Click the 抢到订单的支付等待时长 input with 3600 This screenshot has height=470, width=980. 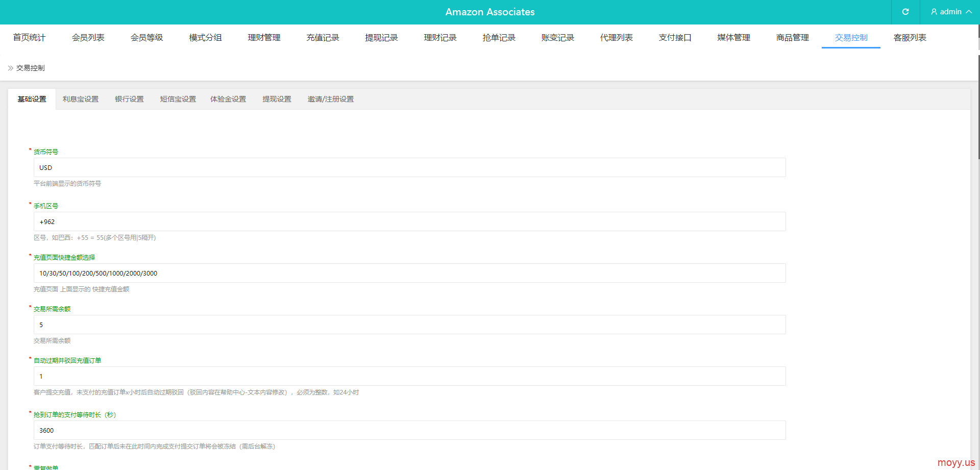[409, 430]
